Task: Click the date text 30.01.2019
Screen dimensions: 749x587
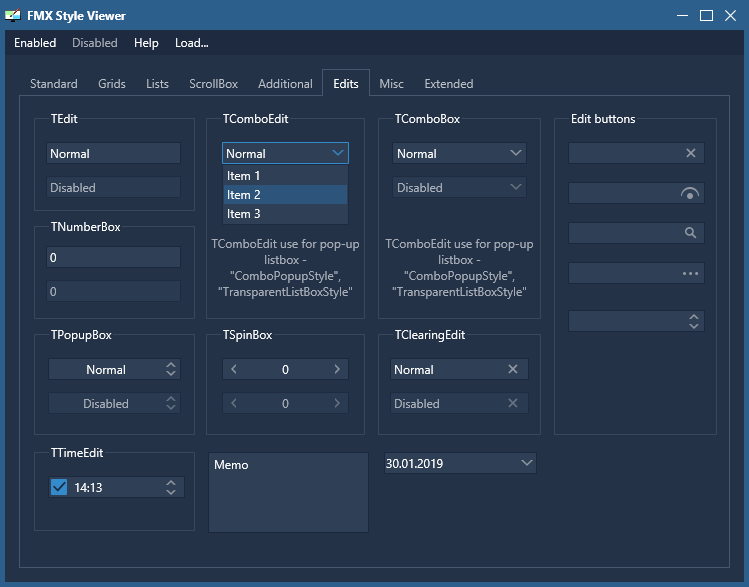Action: 414,463
